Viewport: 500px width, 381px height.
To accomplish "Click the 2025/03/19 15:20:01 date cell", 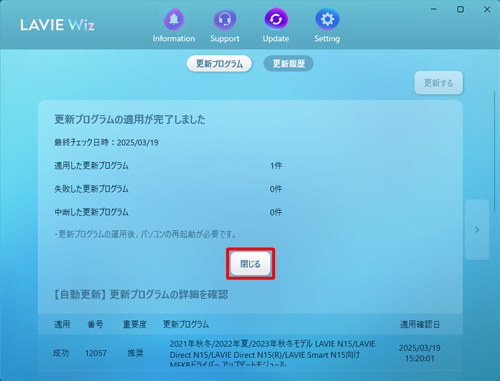I will point(420,353).
